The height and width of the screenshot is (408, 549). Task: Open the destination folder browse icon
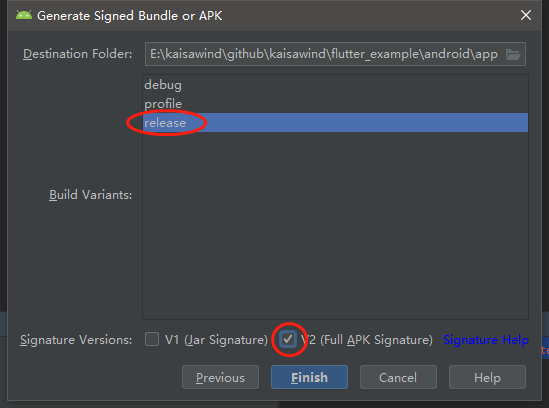513,54
